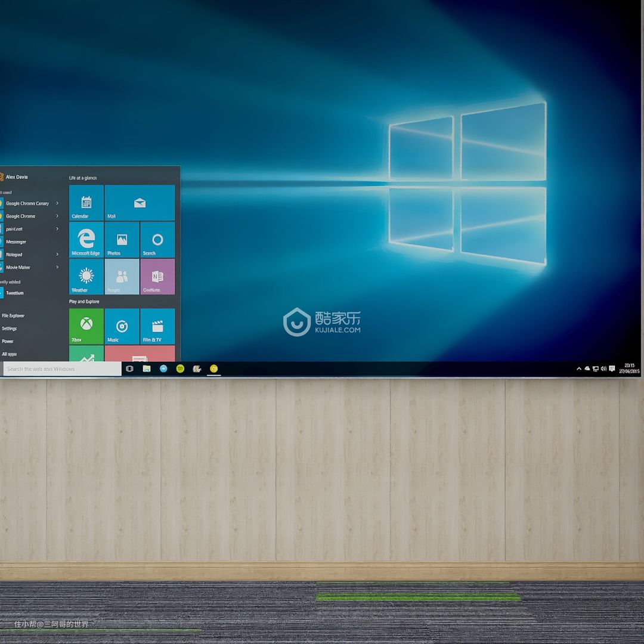This screenshot has height=644, width=644.
Task: Expand paint.net jump list arrow
Action: [57, 229]
